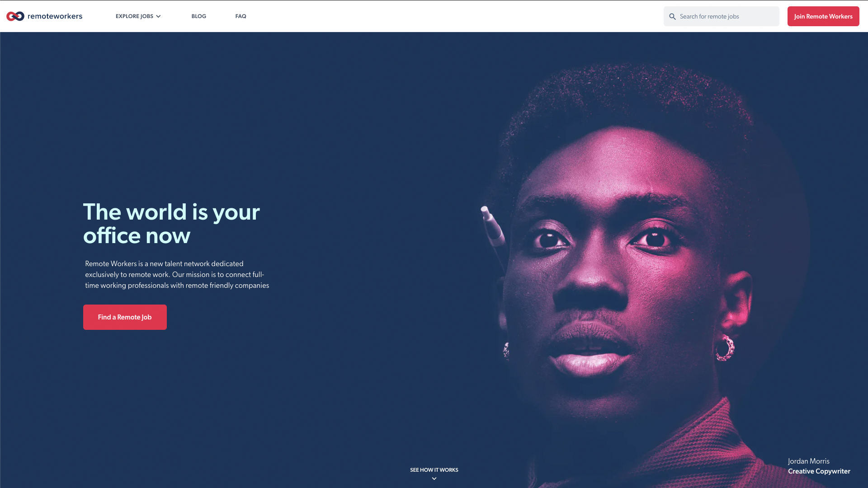Click the magnifier icon in search box
The image size is (868, 488).
[x=672, y=17]
